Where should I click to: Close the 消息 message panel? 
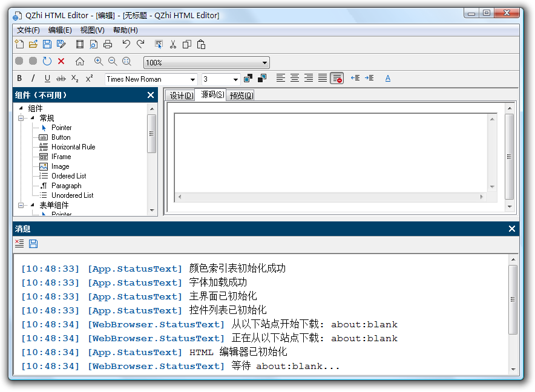click(x=512, y=229)
